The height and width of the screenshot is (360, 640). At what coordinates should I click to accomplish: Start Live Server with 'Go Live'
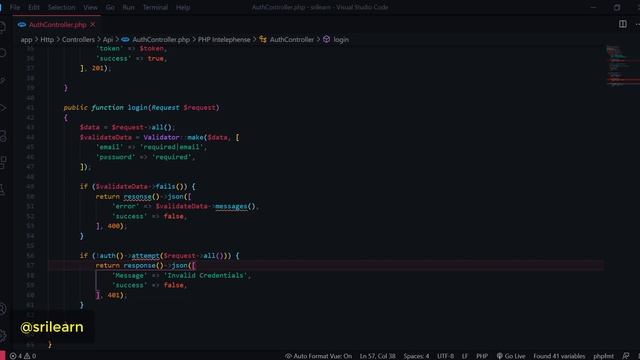pos(511,356)
